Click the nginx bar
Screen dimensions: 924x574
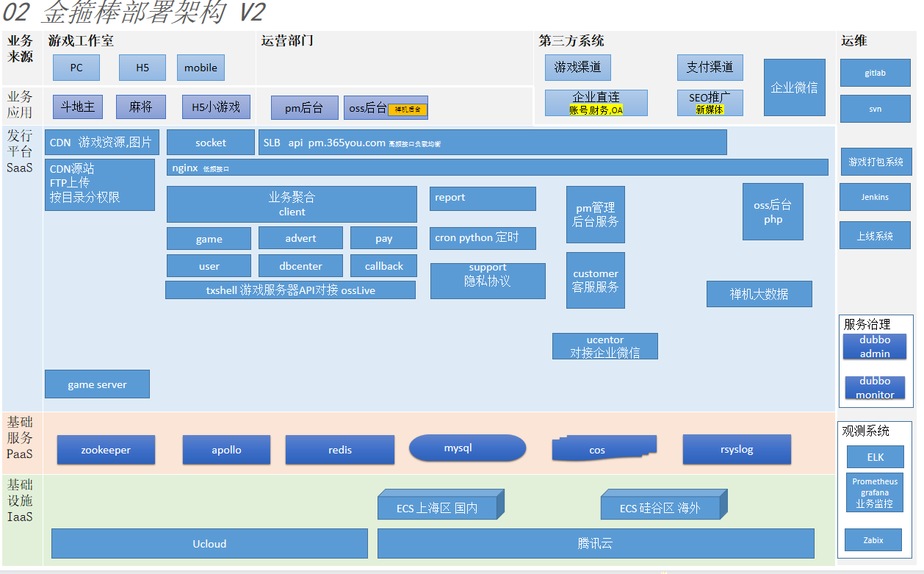497,168
